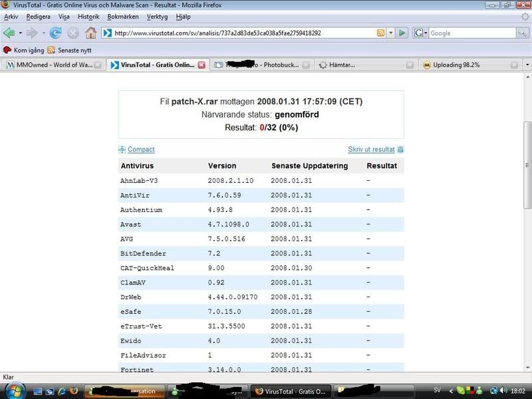The width and height of the screenshot is (532, 399).
Task: Open the Verktyg menu
Action: pyautogui.click(x=157, y=17)
